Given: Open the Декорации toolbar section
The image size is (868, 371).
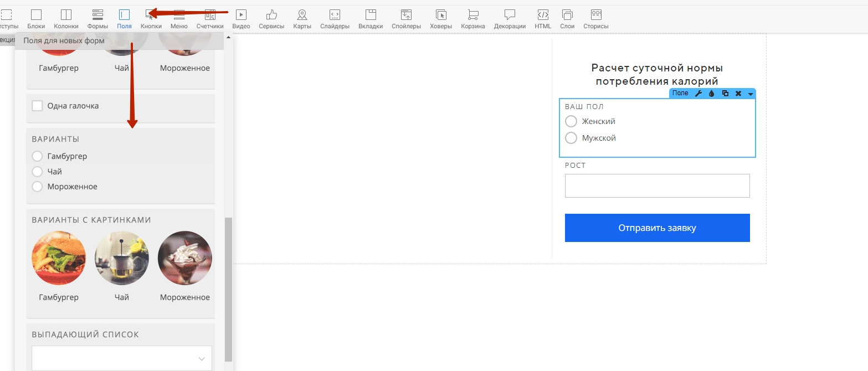Looking at the screenshot, I should (510, 19).
